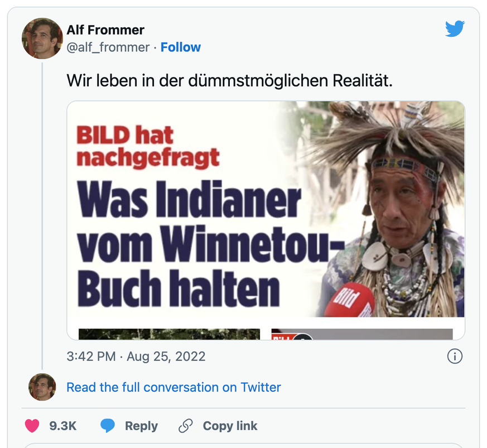487x448 pixels.
Task: Click Read the full conversation on Twitter
Action: (173, 387)
